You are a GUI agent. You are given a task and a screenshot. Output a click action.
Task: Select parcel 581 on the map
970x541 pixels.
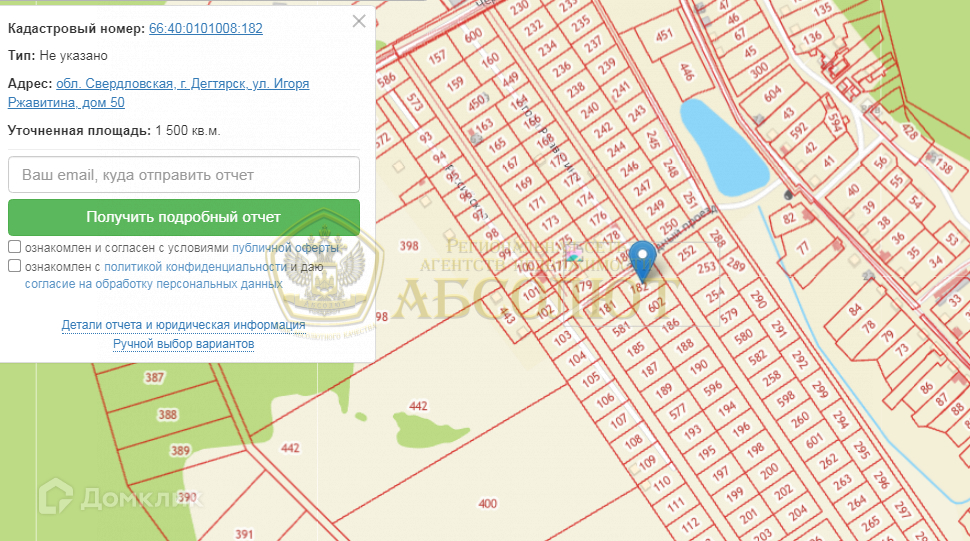click(x=620, y=329)
